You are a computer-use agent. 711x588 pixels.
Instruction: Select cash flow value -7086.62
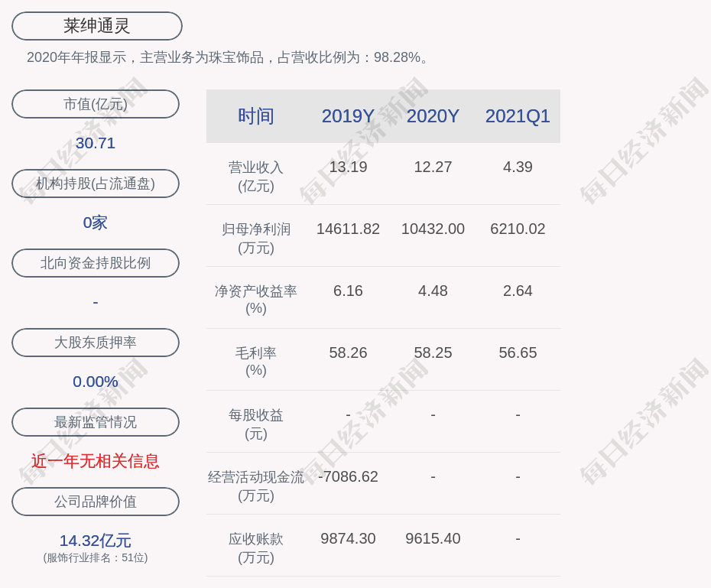[349, 476]
